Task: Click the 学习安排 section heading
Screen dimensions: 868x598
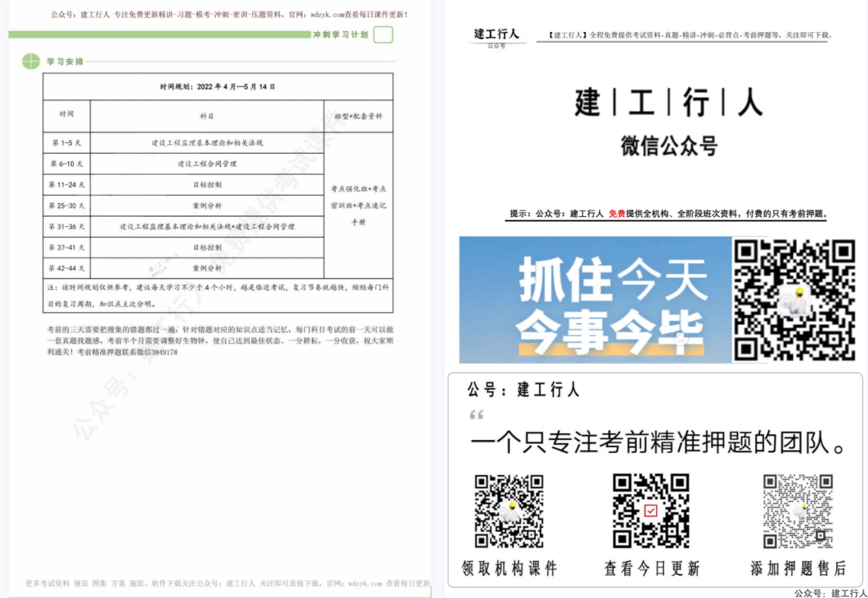Action: coord(65,62)
